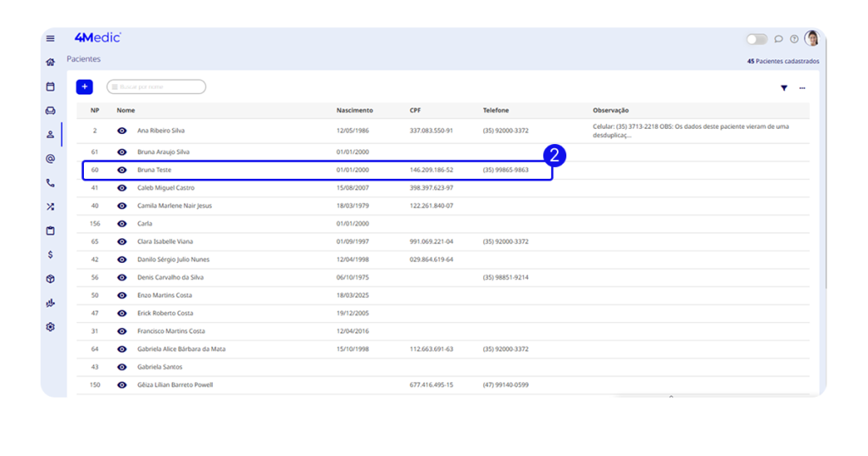
Task: Sort by the Nascimento column header
Action: pyautogui.click(x=354, y=110)
